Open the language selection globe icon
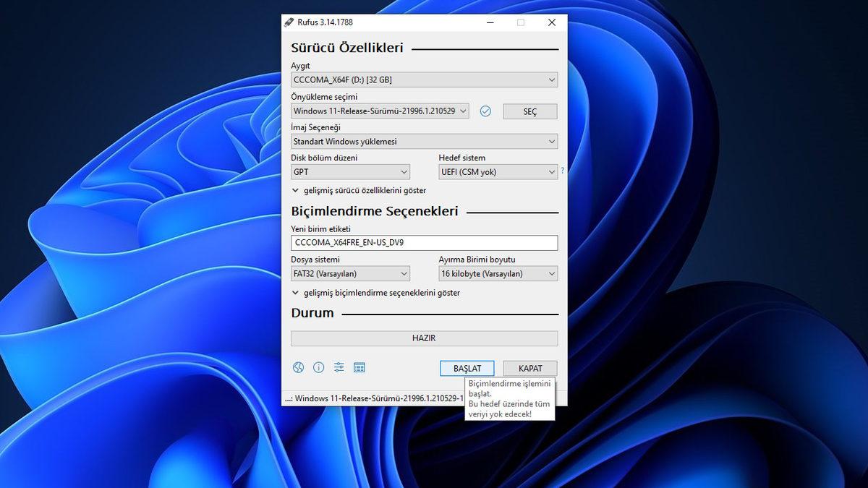 coord(298,367)
